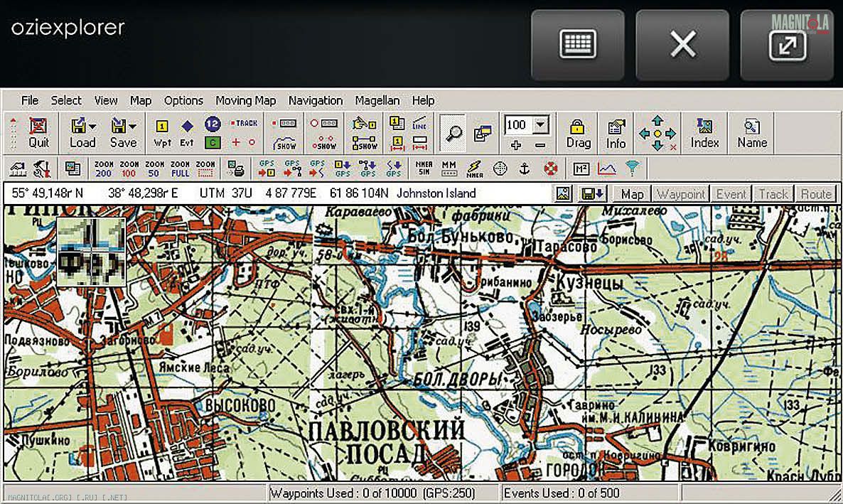Image resolution: width=843 pixels, height=504 pixels.
Task: Toggle the Drag padlock button
Action: [578, 133]
